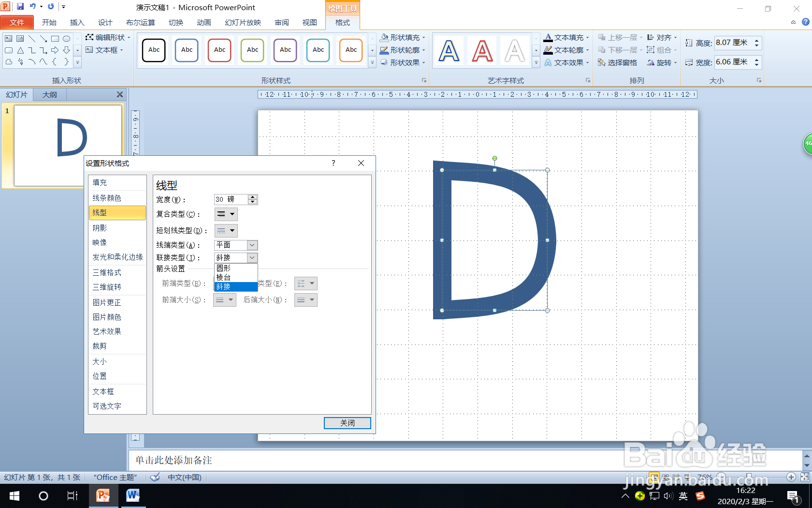This screenshot has height=508, width=812.
Task: Close the slides thumbnail pane
Action: pyautogui.click(x=120, y=94)
